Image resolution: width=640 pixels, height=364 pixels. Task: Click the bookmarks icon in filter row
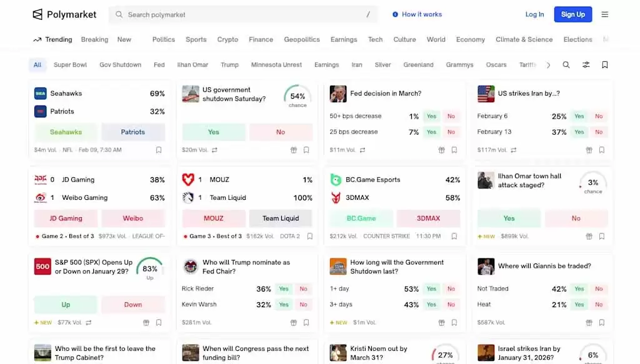tap(605, 65)
